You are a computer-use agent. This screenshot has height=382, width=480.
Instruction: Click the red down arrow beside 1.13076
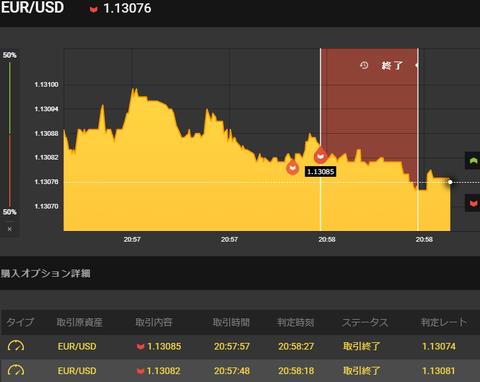tap(93, 9)
